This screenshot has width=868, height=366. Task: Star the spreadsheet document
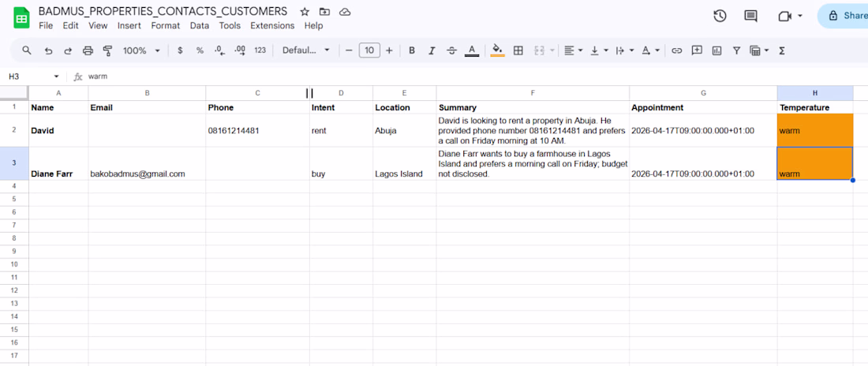click(305, 12)
